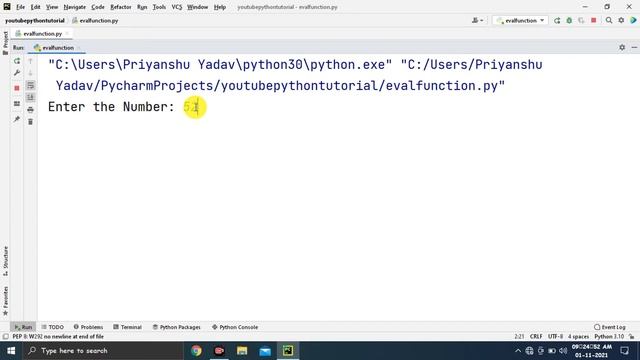The image size is (640, 360).
Task: Click UTF-8 encoding in status bar
Action: tap(555, 336)
